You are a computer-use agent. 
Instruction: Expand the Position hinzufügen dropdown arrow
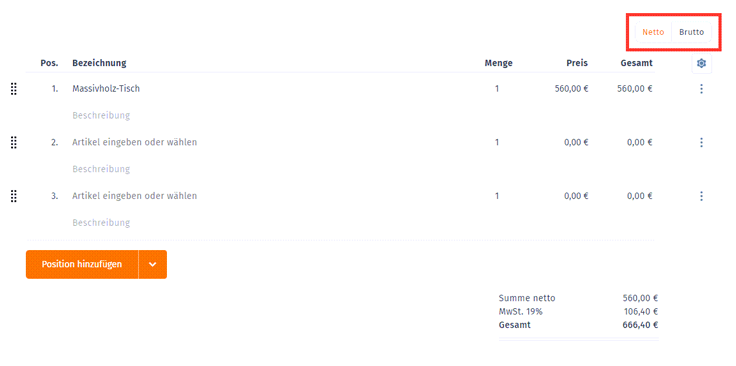(153, 264)
